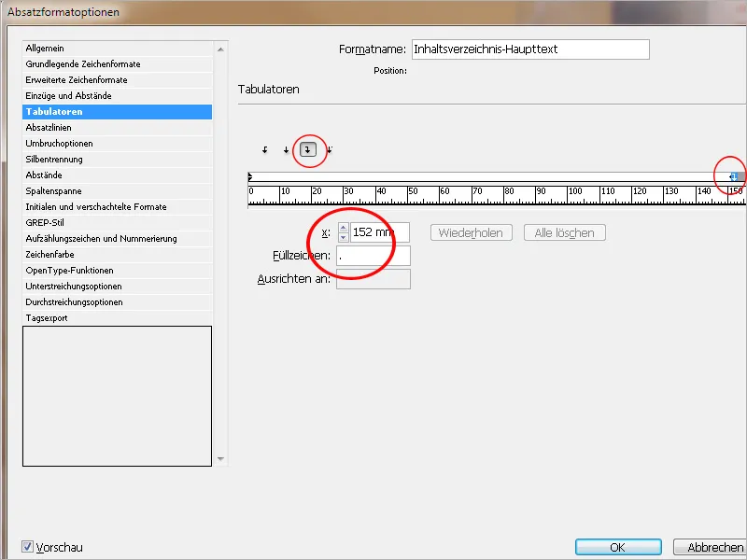Select the decimal-aligned tab icon
The width and height of the screenshot is (747, 560).
pyautogui.click(x=330, y=150)
